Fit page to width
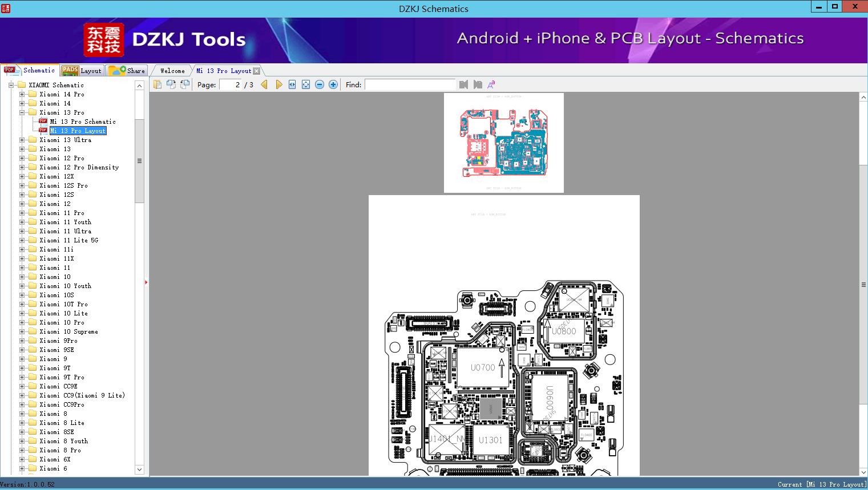This screenshot has width=868, height=490. tap(292, 84)
